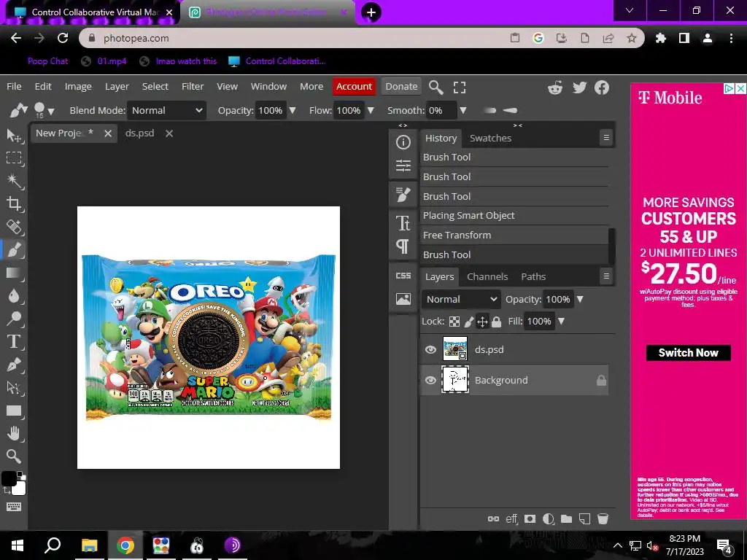Switch to the Channels tab
This screenshot has width=747, height=560.
[x=487, y=276]
